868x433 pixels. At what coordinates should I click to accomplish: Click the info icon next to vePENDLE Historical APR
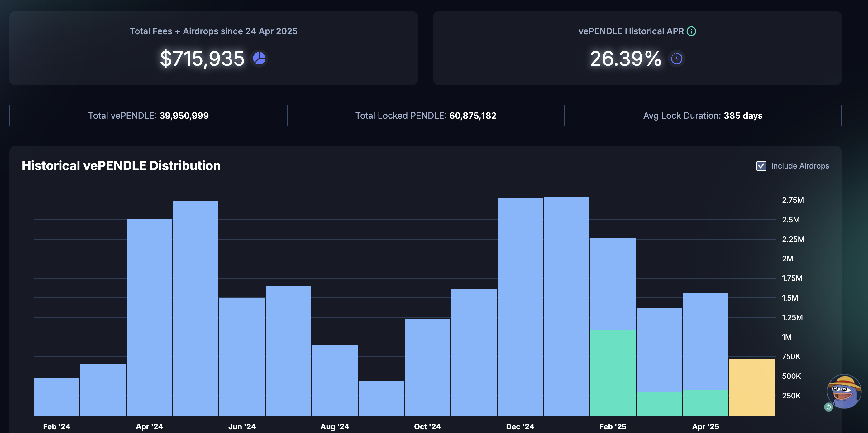[x=691, y=31]
